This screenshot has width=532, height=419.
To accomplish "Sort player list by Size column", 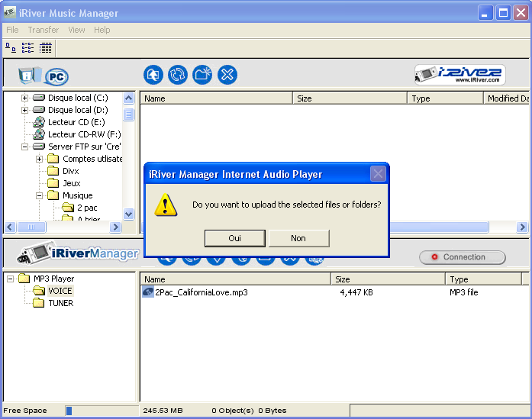I will [x=389, y=279].
